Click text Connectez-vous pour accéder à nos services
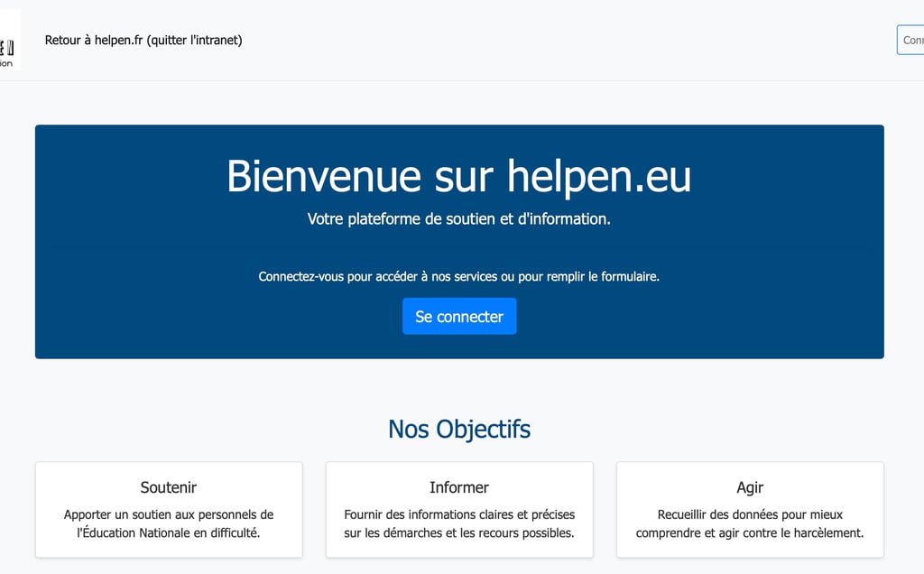 [378, 276]
